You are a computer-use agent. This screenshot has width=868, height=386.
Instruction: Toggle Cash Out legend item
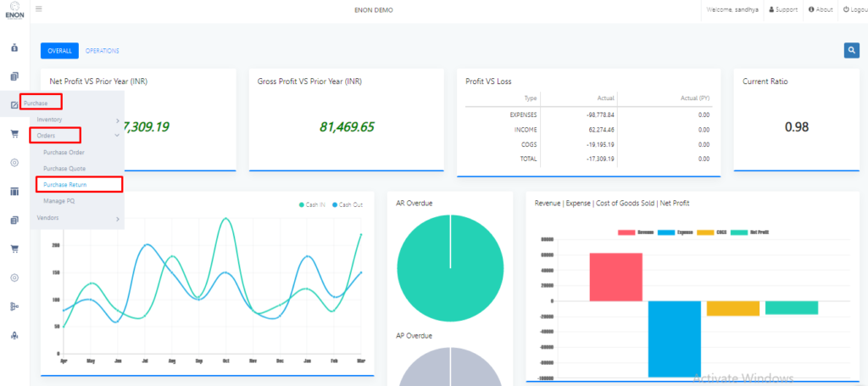click(x=348, y=205)
